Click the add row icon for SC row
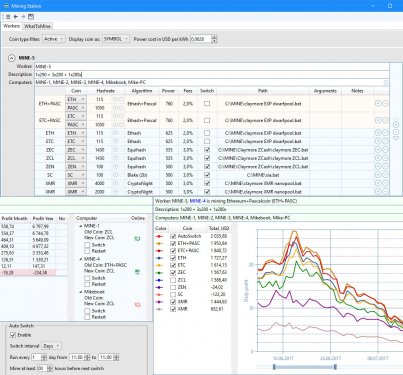Viewport: 403px width, 375px height. point(378,175)
